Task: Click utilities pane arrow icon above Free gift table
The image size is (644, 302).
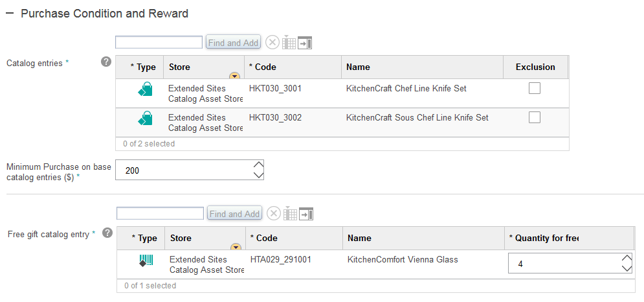Action: pyautogui.click(x=306, y=214)
